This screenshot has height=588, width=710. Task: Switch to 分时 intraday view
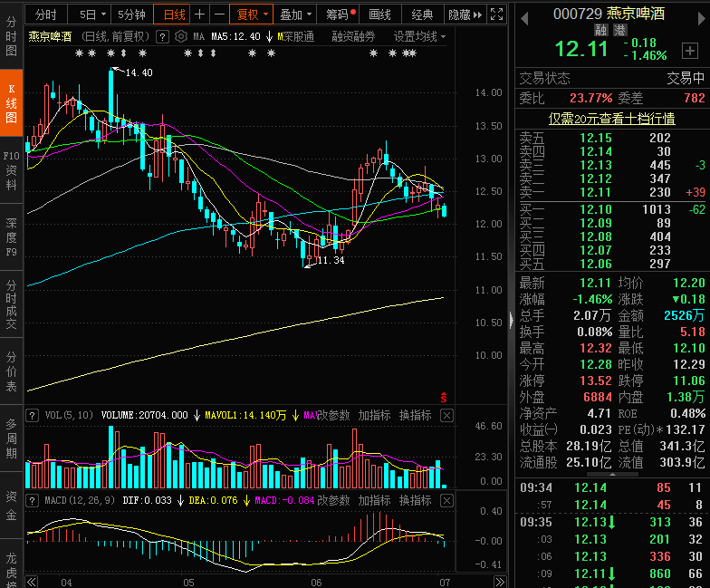pyautogui.click(x=45, y=14)
